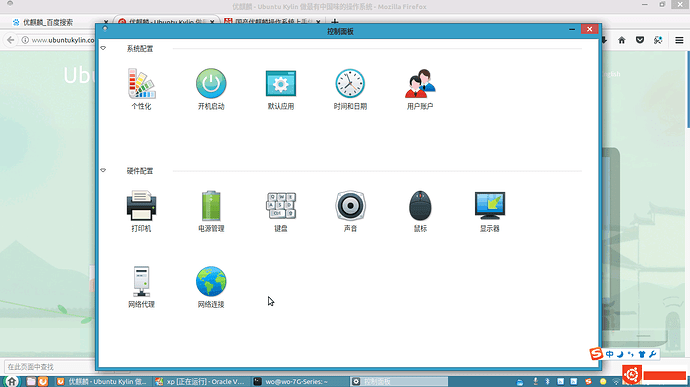
Task: Click the Firefox home icon
Action: (621, 40)
